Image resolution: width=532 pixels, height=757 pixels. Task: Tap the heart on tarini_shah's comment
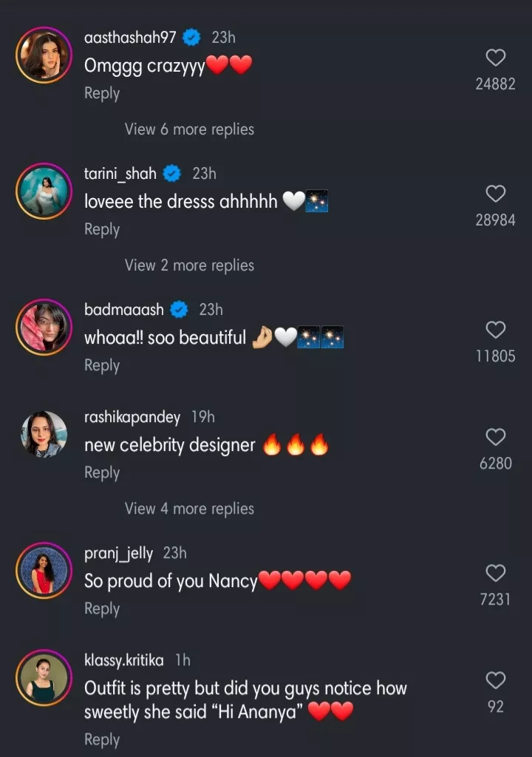click(495, 194)
